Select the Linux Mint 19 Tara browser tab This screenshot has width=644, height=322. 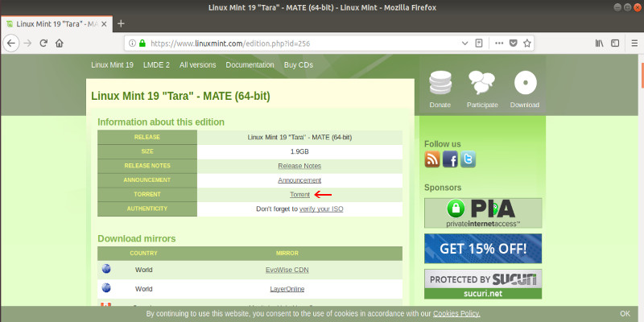pyautogui.click(x=56, y=24)
